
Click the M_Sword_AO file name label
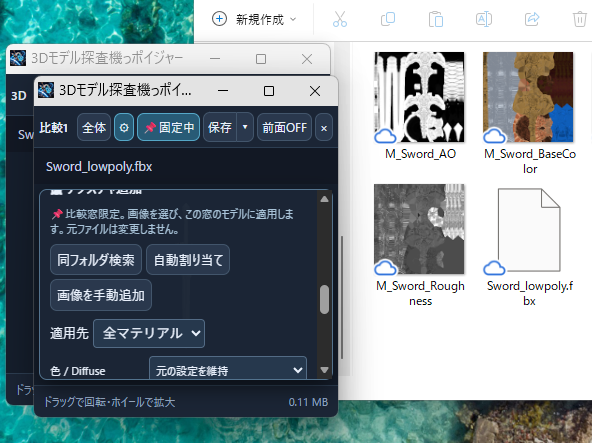420,154
